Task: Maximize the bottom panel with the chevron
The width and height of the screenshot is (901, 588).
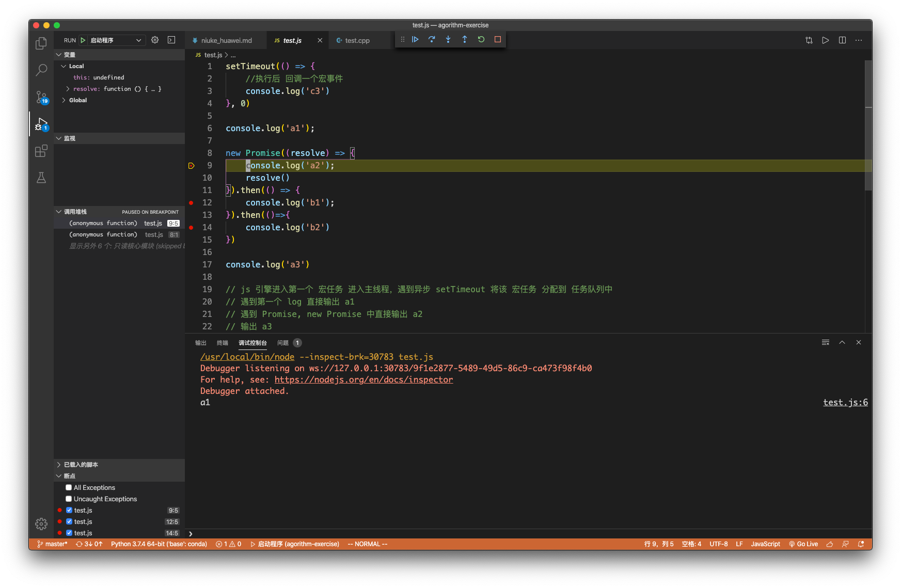Action: tap(842, 342)
